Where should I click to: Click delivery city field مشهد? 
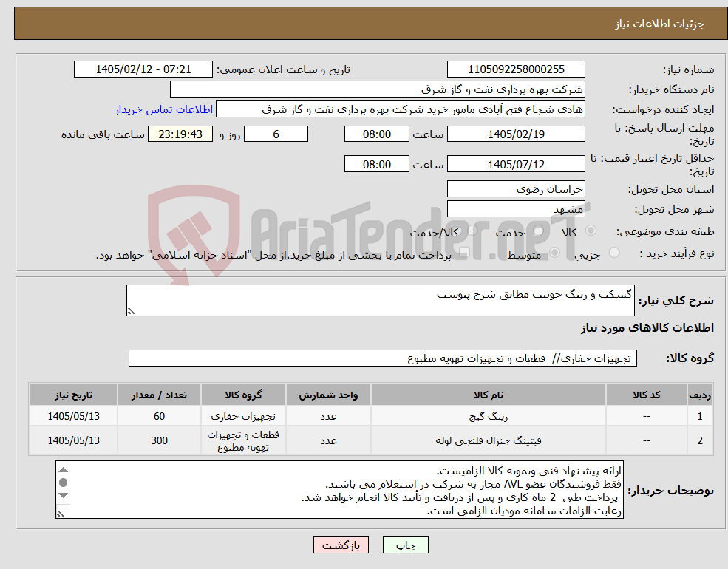[x=516, y=209]
